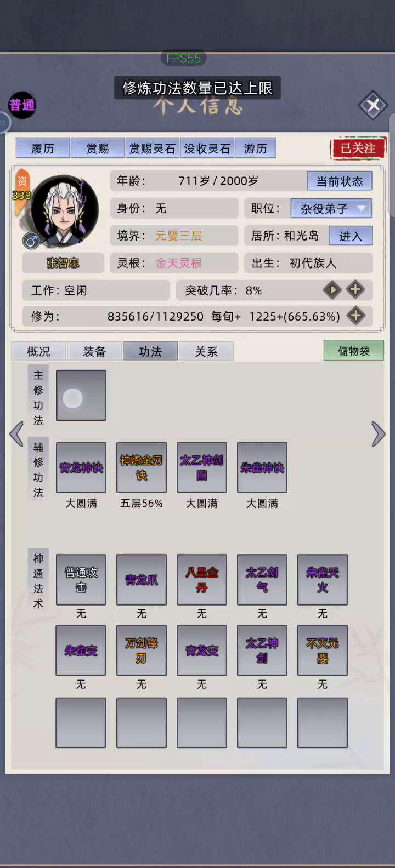Switch to the 装备 tab

pos(94,351)
